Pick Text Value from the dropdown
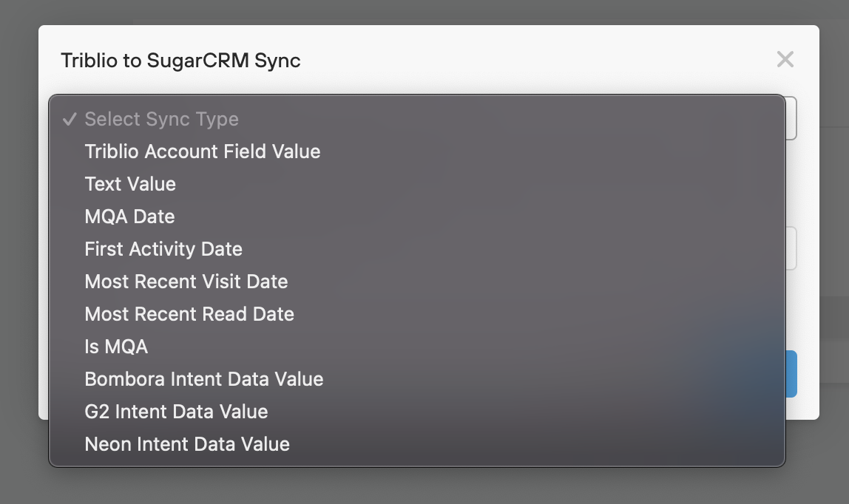 click(417, 184)
